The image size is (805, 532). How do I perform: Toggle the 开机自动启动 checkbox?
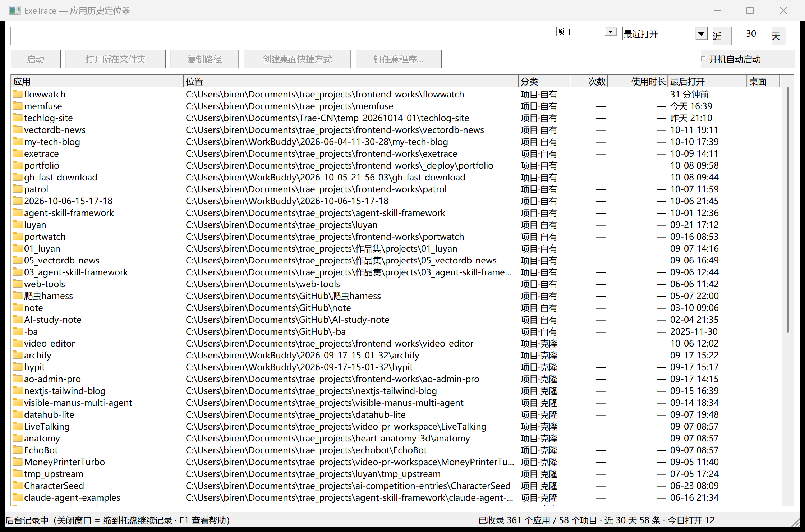pos(703,59)
